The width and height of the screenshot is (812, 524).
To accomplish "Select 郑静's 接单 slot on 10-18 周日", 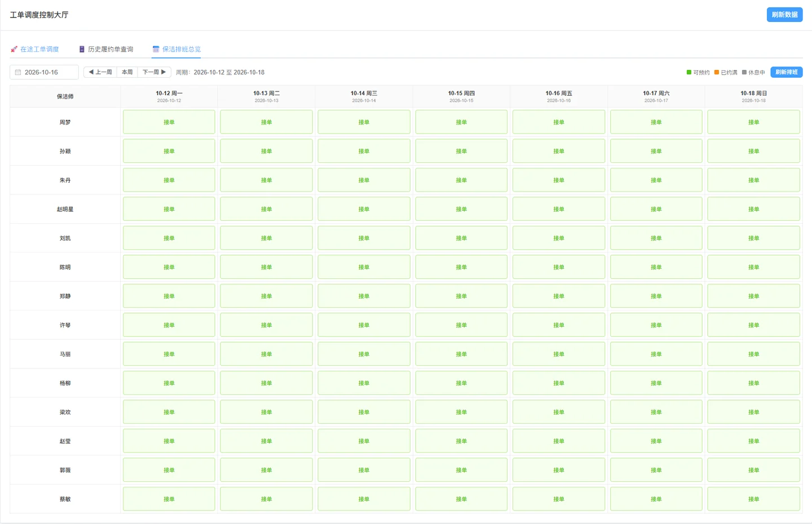I will 753,296.
